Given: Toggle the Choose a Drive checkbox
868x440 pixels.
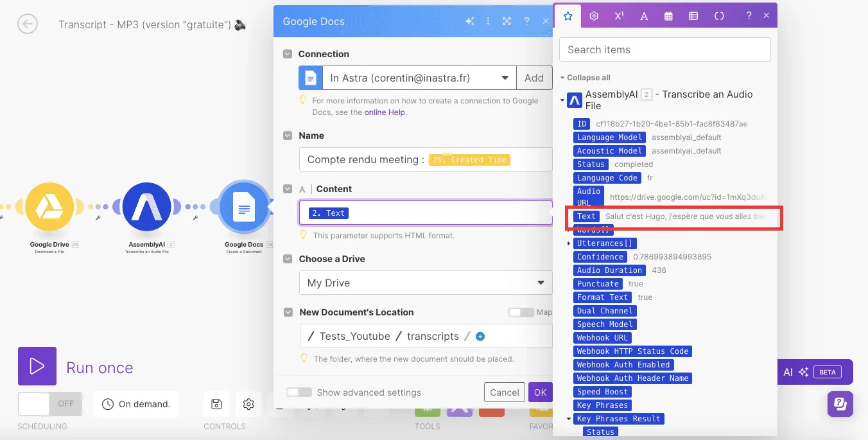Looking at the screenshot, I should [288, 259].
